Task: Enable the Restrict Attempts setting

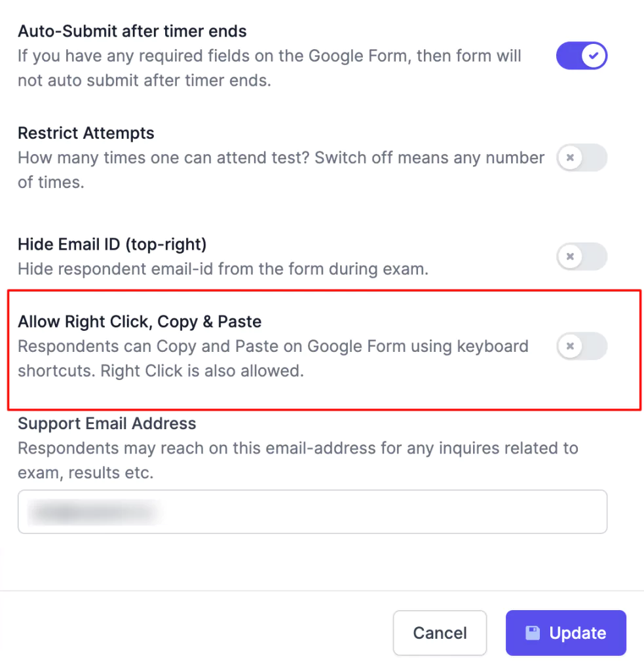Action: click(582, 157)
